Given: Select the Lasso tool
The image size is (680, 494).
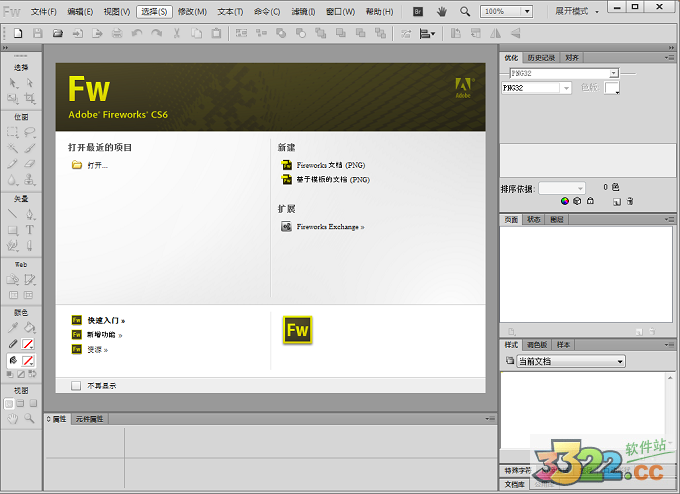Looking at the screenshot, I should pyautogui.click(x=29, y=132).
